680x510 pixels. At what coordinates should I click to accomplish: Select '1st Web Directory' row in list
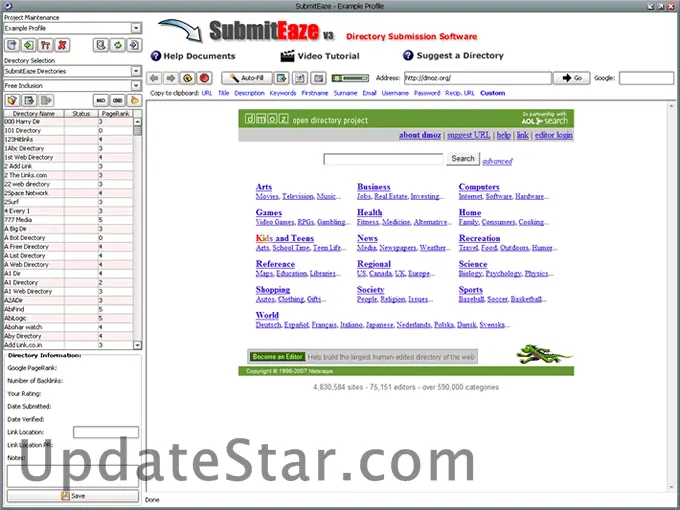click(69, 157)
